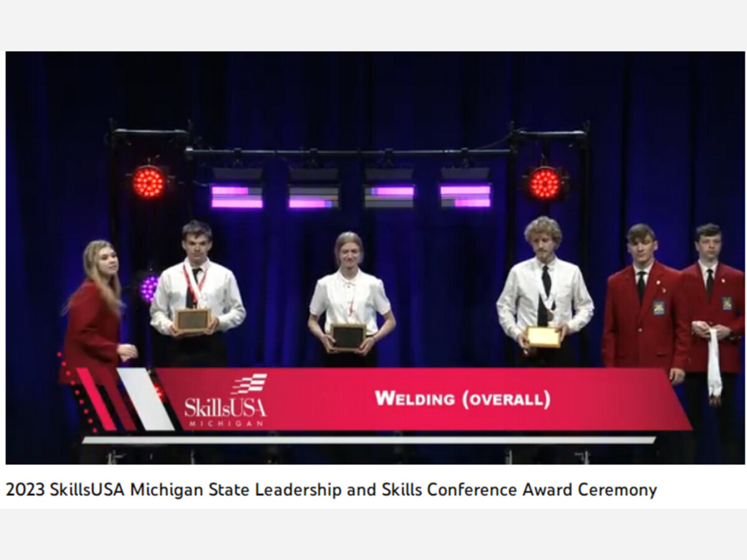Click the leftmost purple LED light bar
747x560 pixels.
[237, 196]
